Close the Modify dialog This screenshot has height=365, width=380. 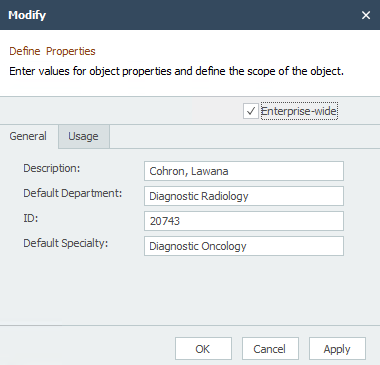[x=366, y=15]
